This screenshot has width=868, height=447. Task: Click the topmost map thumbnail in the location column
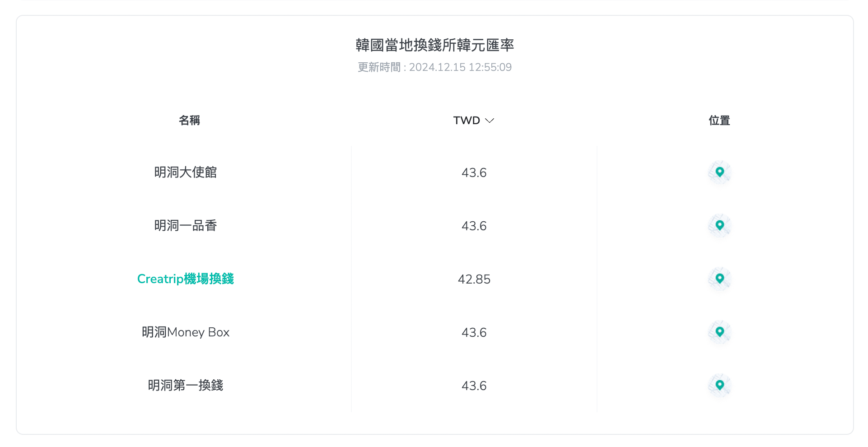[719, 172]
